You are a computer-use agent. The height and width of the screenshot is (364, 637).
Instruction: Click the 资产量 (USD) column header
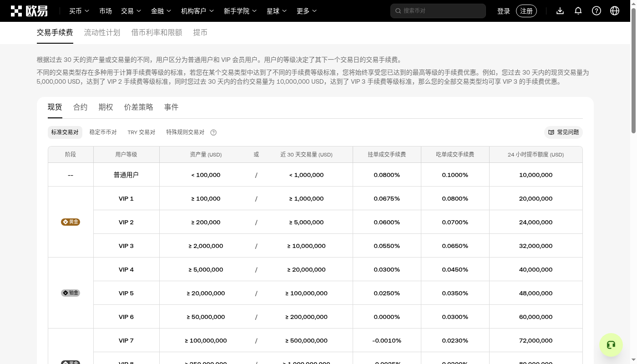[206, 155]
